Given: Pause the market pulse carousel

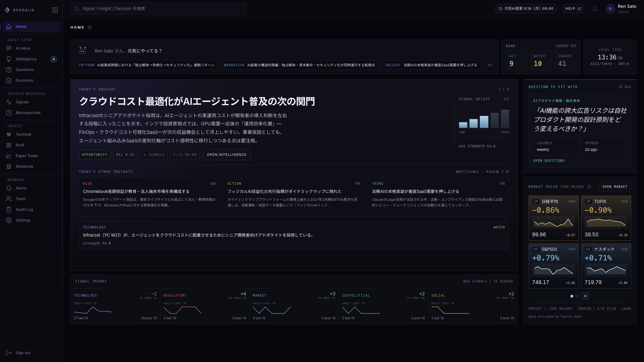Looking at the screenshot, I should [x=586, y=296].
